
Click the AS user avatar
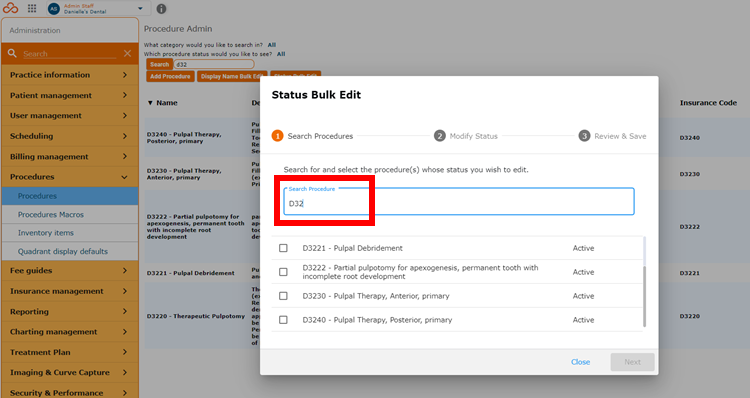point(54,9)
